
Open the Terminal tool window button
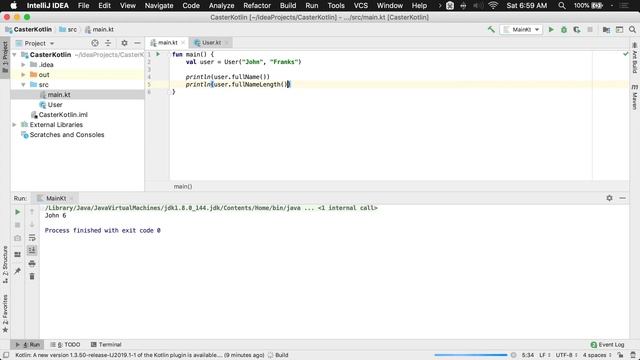tap(106, 344)
